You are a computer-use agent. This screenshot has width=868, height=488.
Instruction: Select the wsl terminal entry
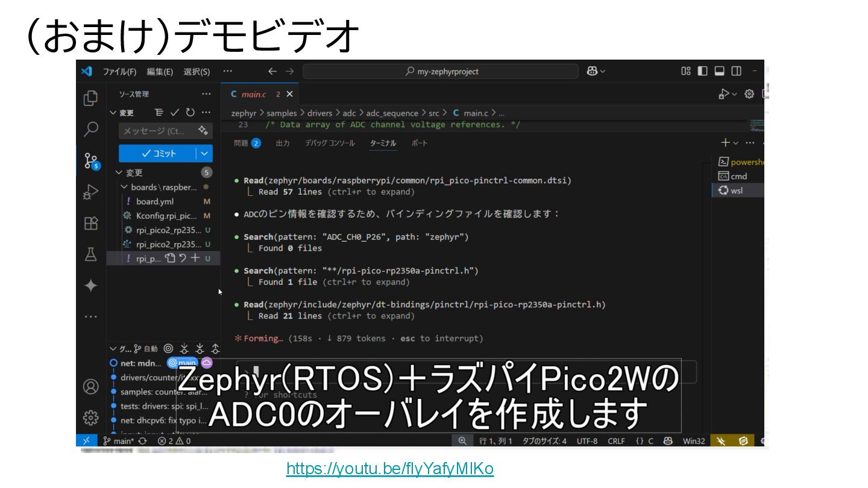click(737, 190)
